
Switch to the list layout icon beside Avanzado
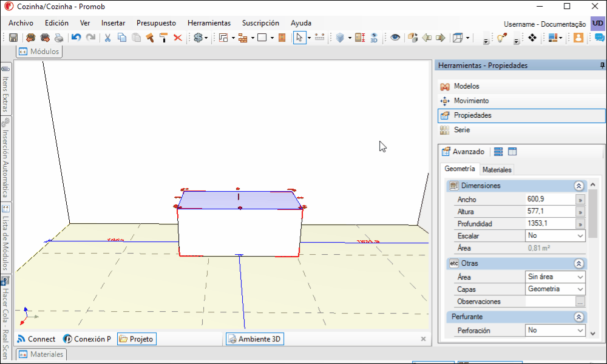click(x=498, y=152)
